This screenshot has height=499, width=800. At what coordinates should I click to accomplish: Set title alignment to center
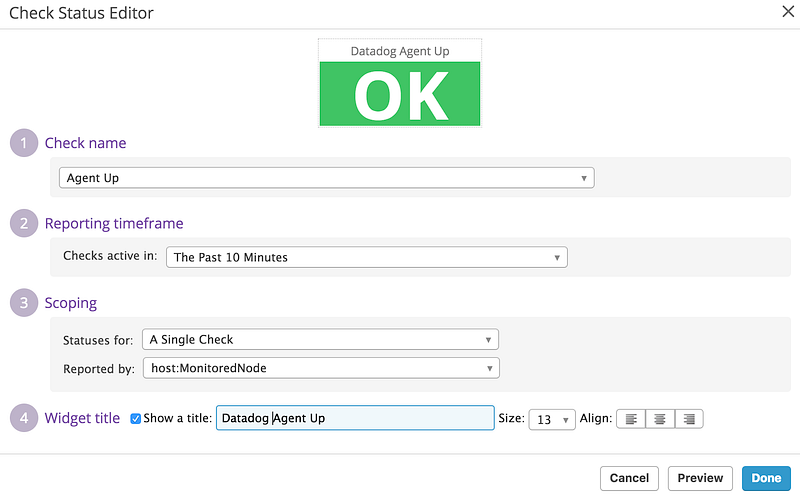point(660,419)
